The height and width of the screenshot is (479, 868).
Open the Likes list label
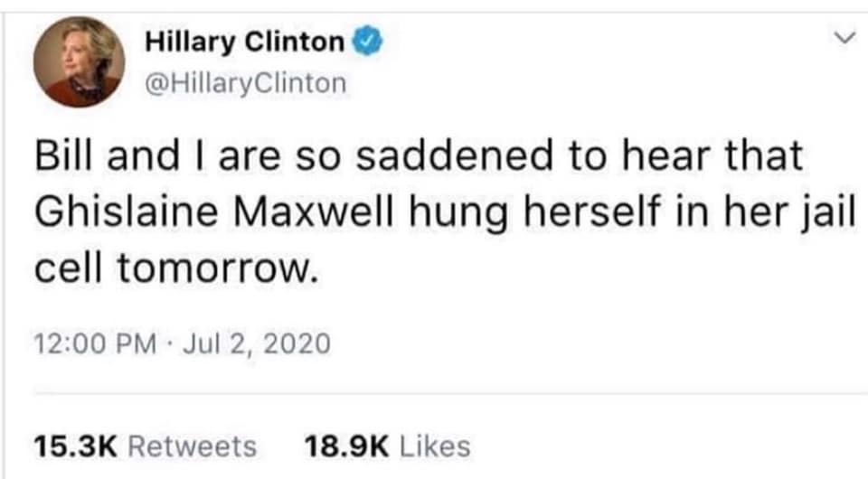click(435, 446)
